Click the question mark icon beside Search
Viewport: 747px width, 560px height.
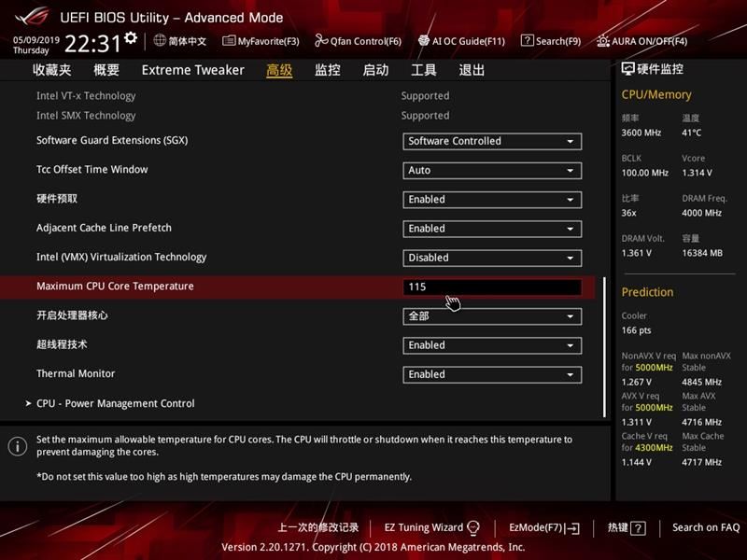tap(527, 40)
